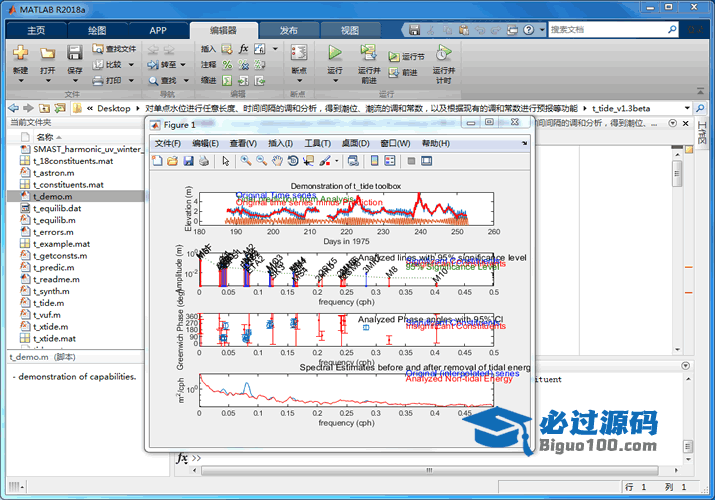Toggle the Brush data tool in Figure 1
715x500 pixels.
[x=325, y=161]
